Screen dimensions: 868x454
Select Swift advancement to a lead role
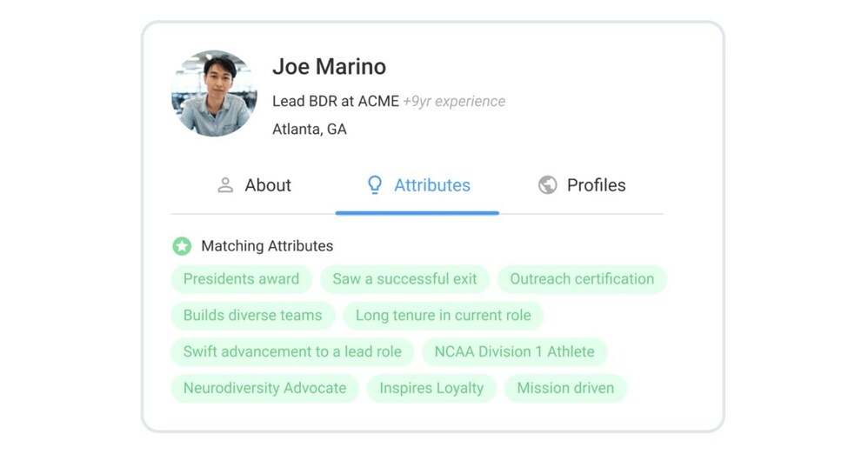(x=292, y=352)
